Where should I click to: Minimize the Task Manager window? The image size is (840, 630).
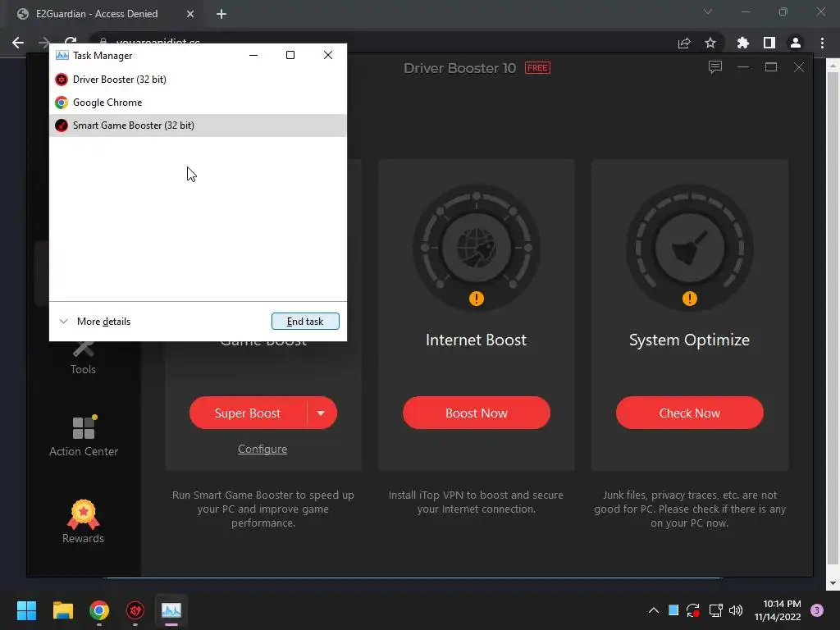click(253, 55)
